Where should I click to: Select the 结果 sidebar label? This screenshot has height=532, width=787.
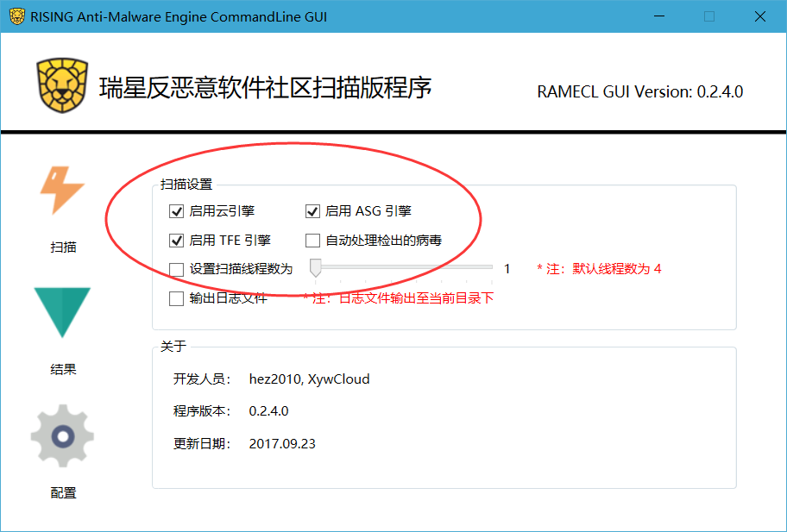pyautogui.click(x=63, y=370)
